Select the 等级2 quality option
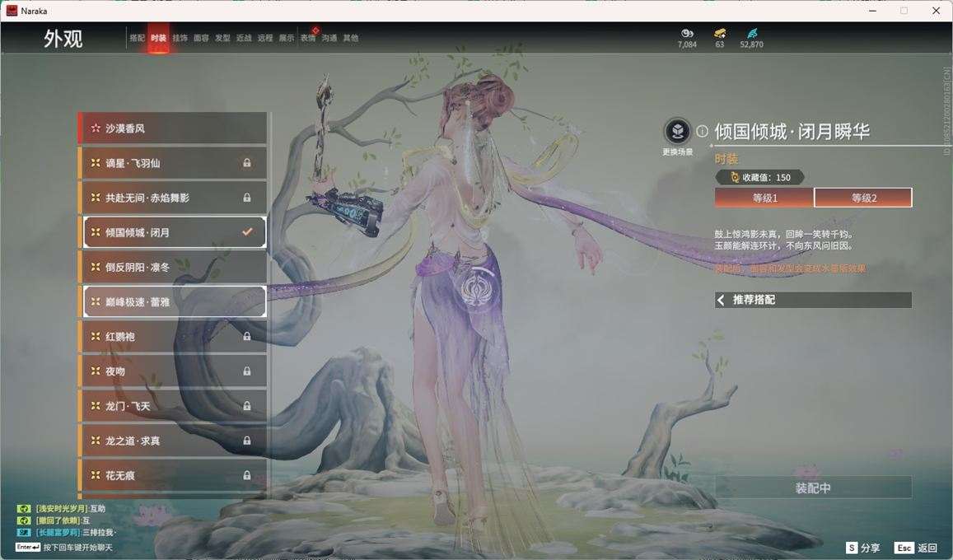953x560 pixels. [862, 197]
